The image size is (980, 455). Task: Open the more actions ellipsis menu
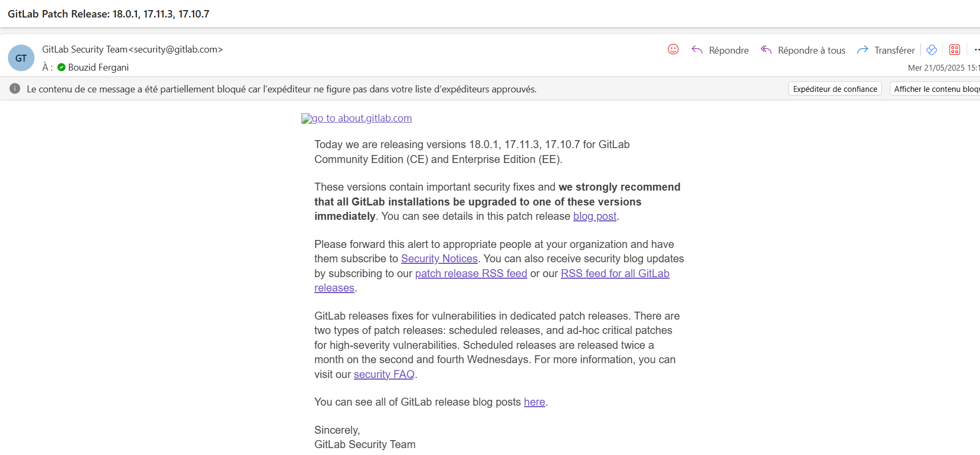[976, 50]
